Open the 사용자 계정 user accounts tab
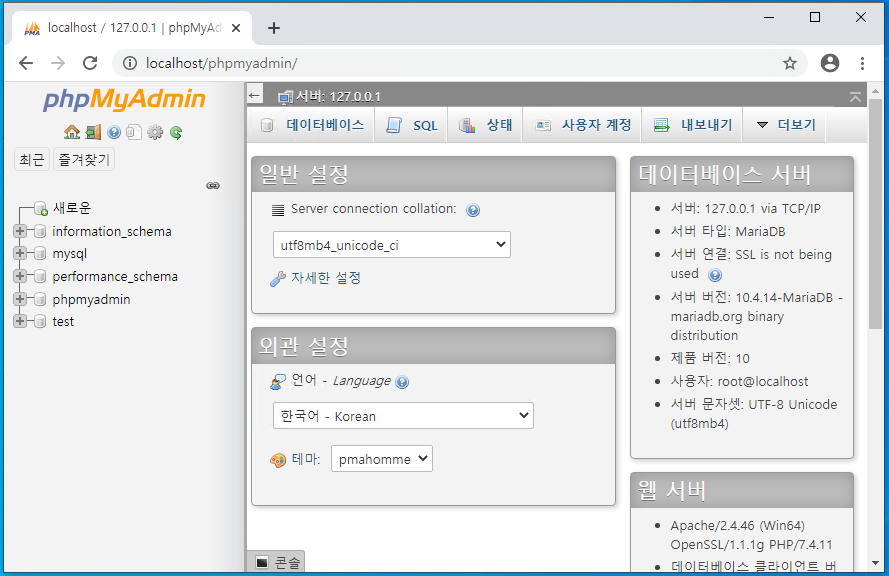 583,125
